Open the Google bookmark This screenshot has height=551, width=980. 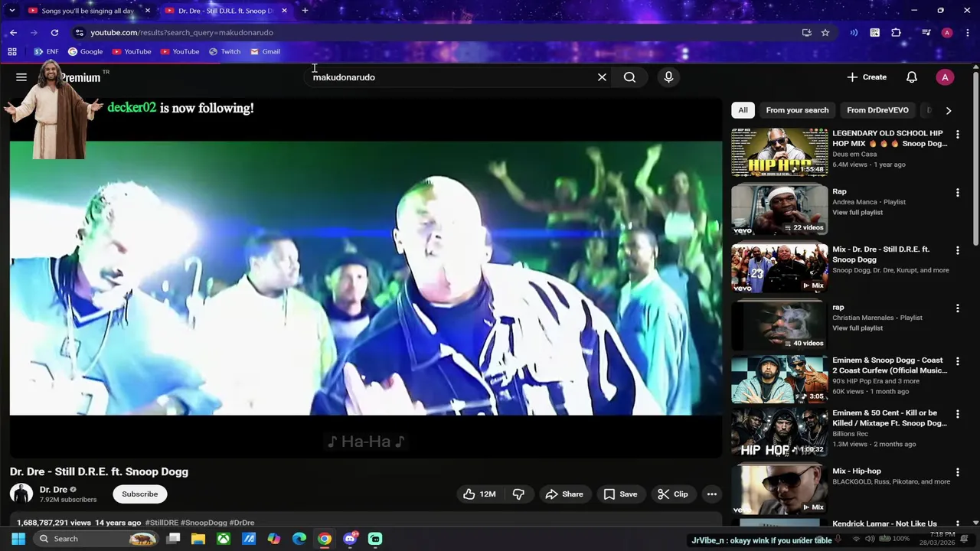tap(85, 52)
